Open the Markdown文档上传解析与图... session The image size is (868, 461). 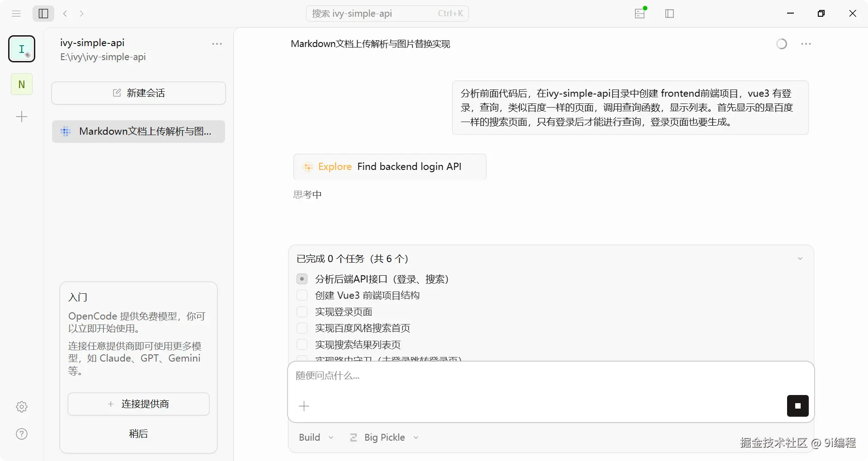pyautogui.click(x=138, y=132)
